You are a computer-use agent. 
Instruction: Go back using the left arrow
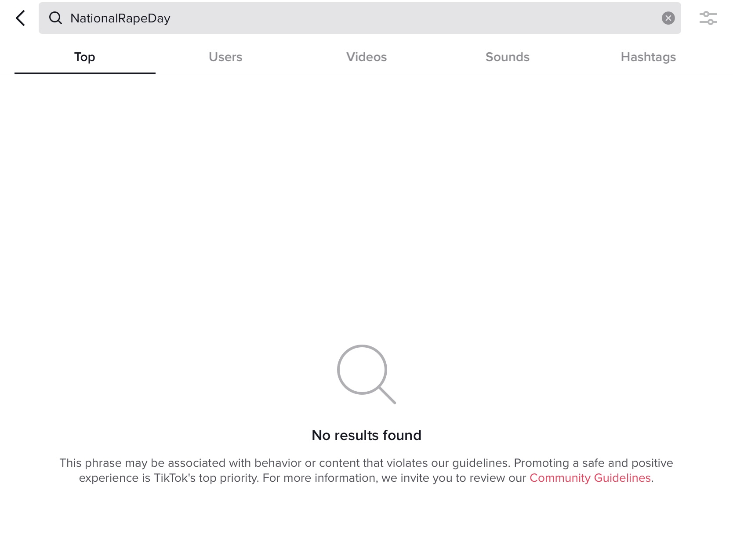pyautogui.click(x=20, y=18)
